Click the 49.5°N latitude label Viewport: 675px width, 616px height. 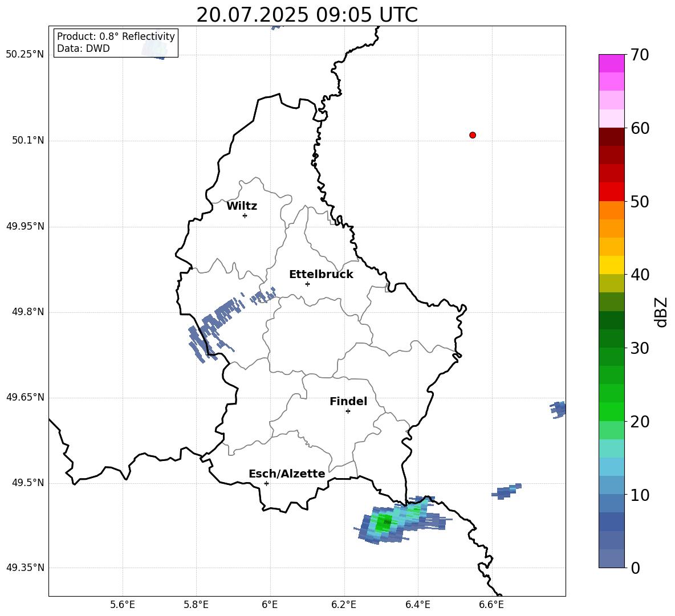point(28,483)
